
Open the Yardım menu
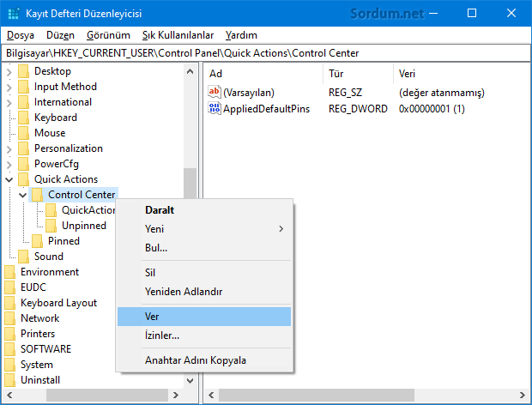coord(241,35)
